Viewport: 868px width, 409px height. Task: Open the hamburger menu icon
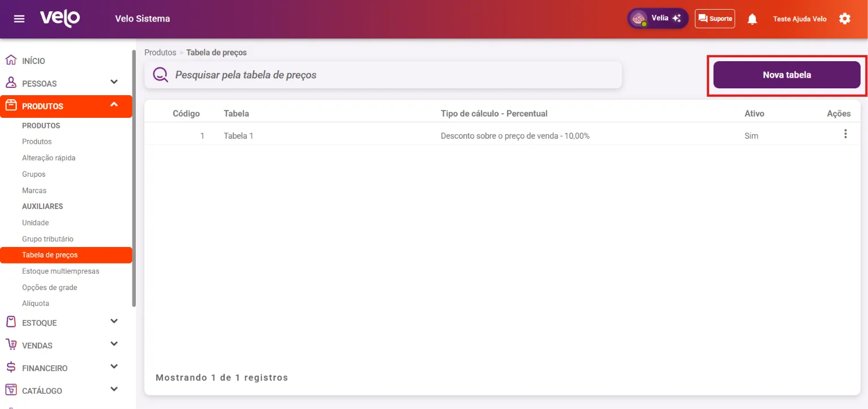pos(19,19)
